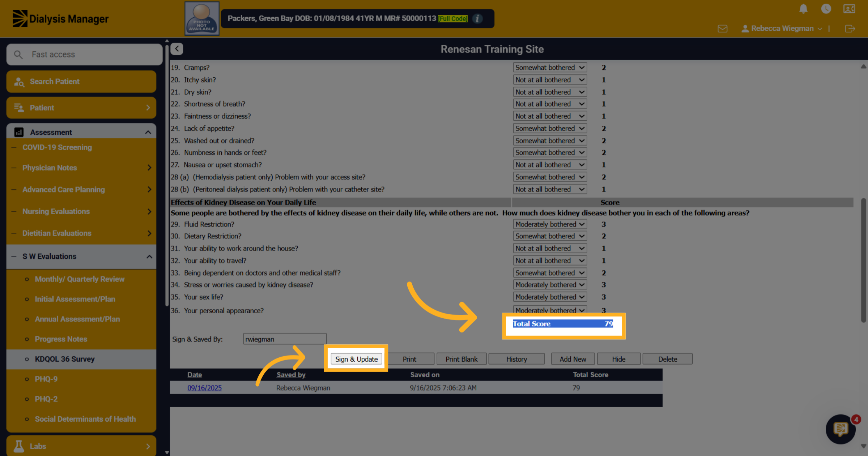Click the clock icon in header
Screen dimensions: 868x456
pyautogui.click(x=826, y=9)
